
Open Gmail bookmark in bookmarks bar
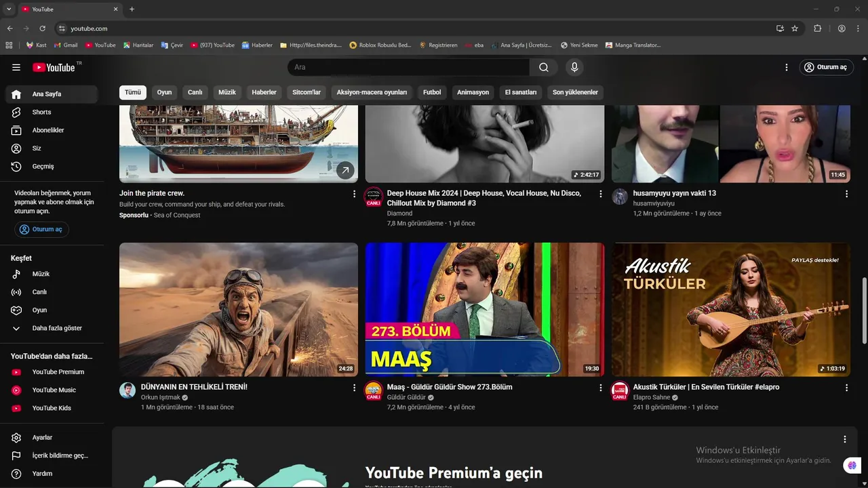(x=66, y=45)
